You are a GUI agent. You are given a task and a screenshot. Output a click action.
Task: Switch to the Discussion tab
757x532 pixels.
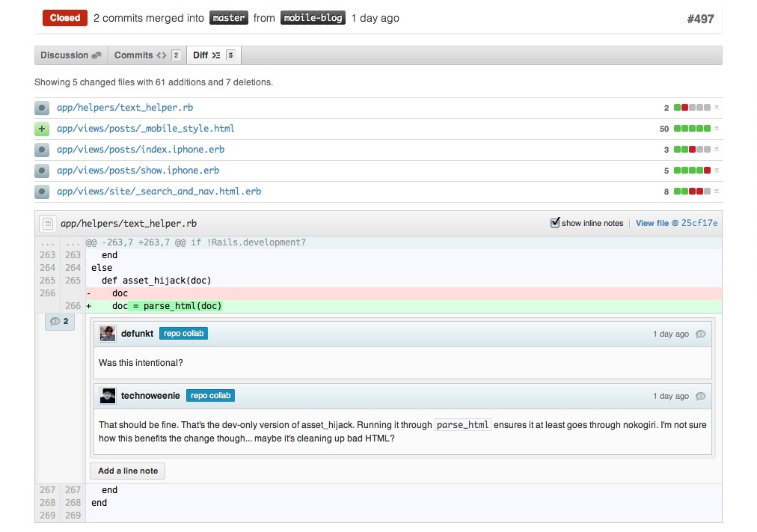tap(71, 55)
